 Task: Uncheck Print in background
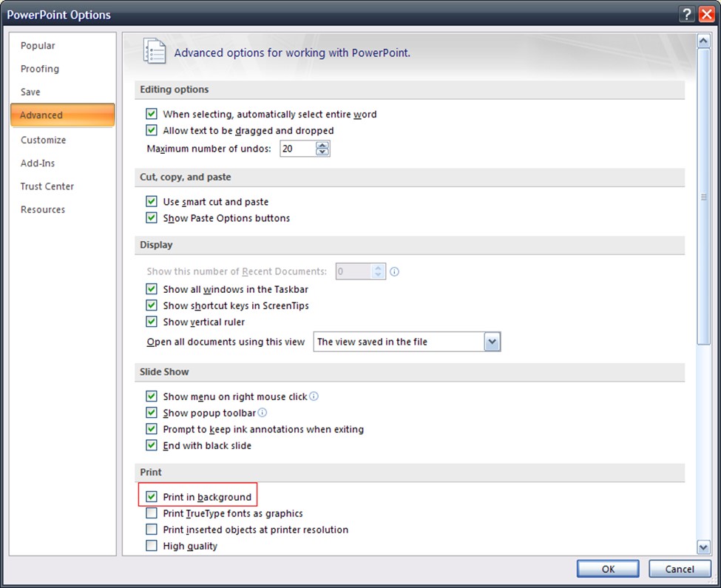pos(152,497)
